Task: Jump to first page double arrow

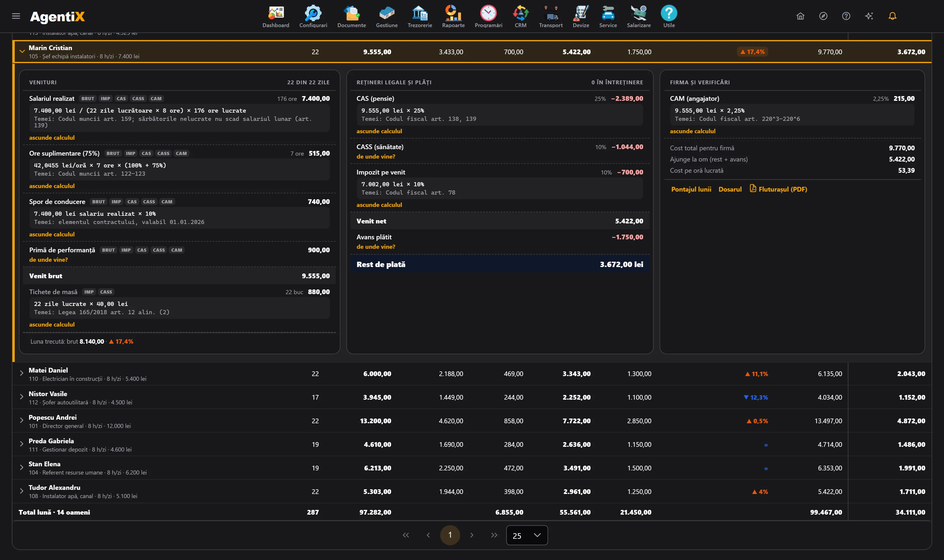Action: tap(406, 535)
